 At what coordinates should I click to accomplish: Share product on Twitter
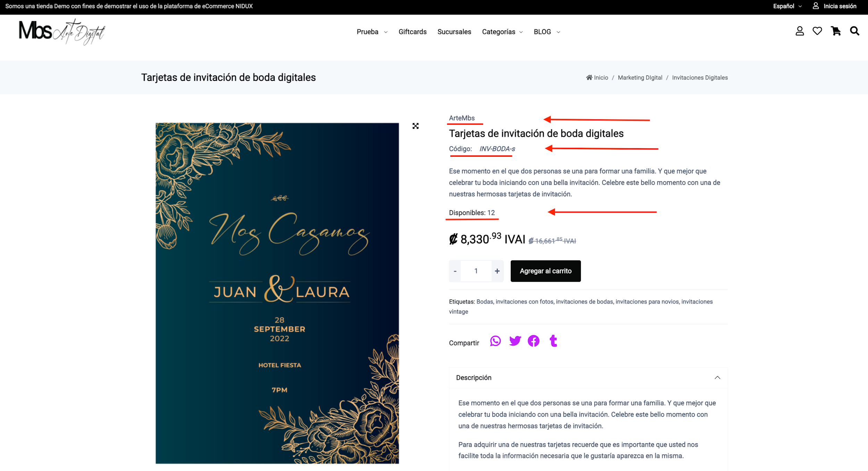515,341
